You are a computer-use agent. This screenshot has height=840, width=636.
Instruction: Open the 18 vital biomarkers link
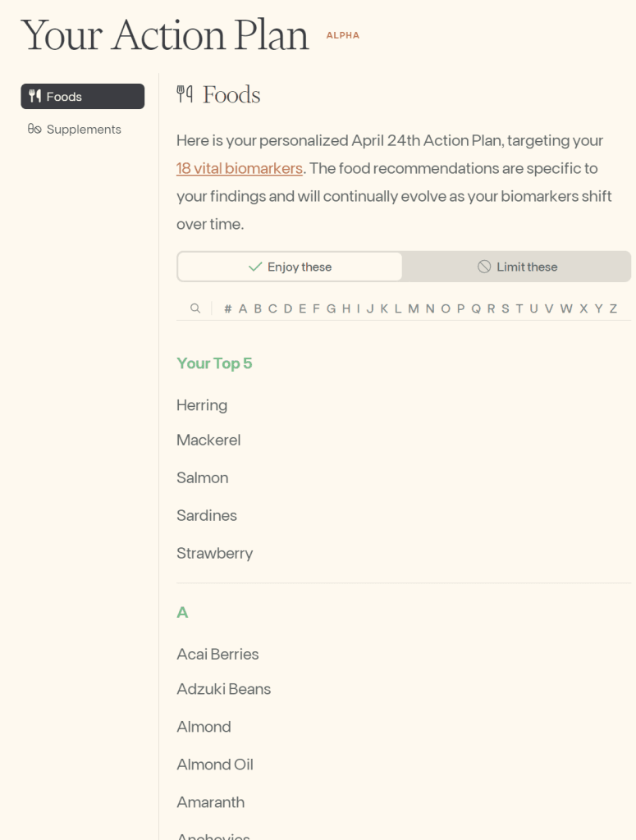[240, 169]
